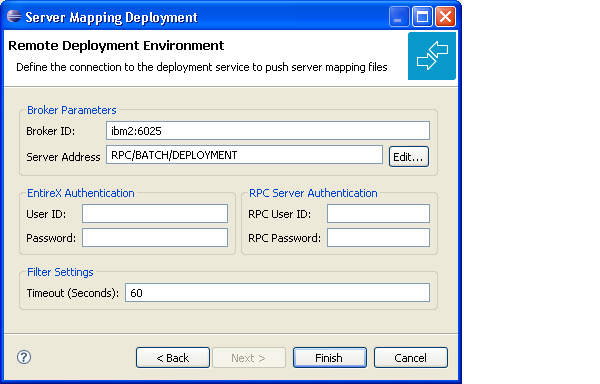Open the Edit... server address dialog
Viewport: 600px width, 384px height.
pyautogui.click(x=409, y=157)
